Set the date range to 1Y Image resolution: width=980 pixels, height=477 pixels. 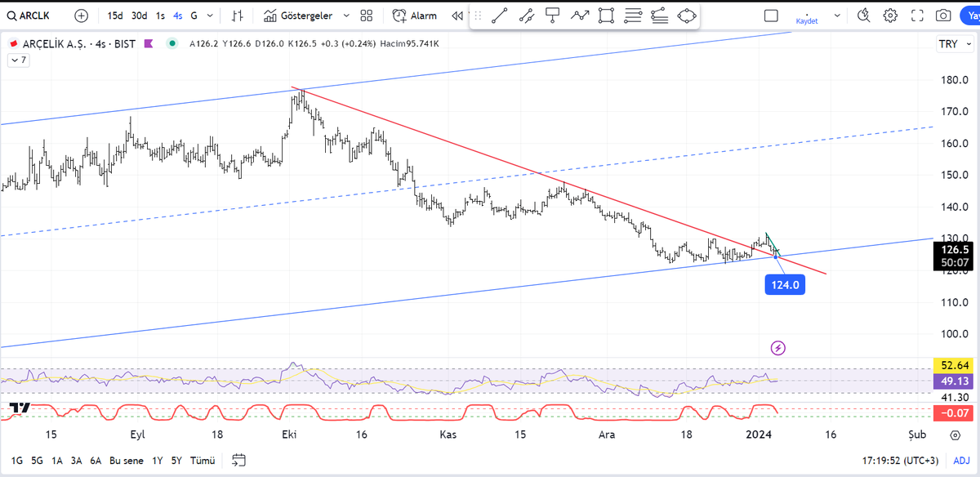[x=158, y=461]
